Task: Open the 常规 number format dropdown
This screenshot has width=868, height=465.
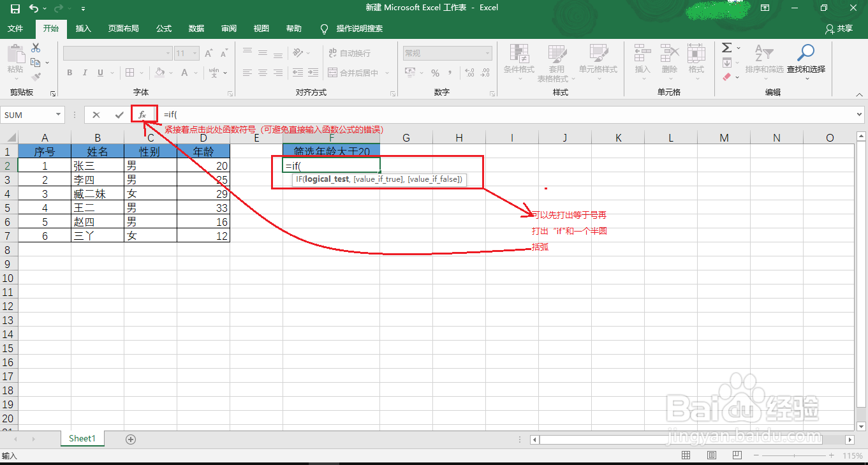Action: 488,54
